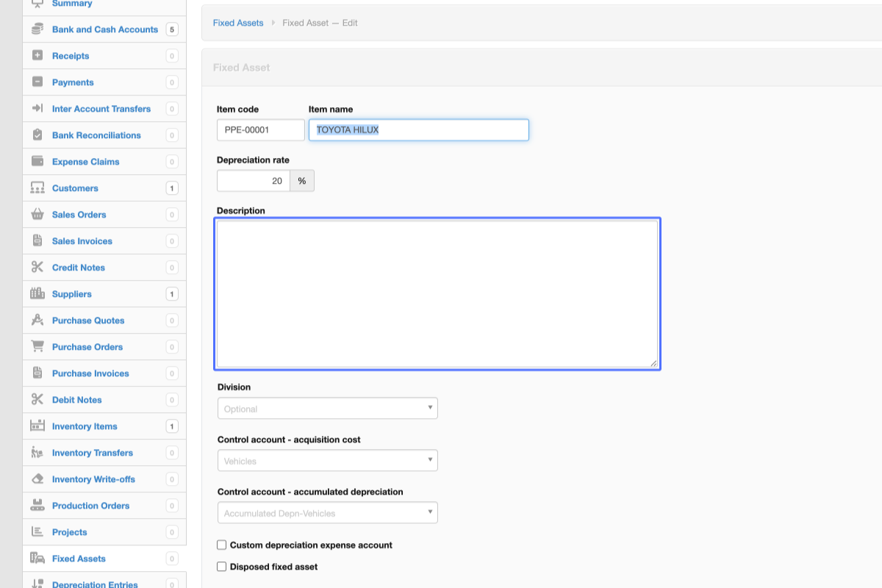Click the Receipts plus icon
This screenshot has width=882, height=588.
37,56
